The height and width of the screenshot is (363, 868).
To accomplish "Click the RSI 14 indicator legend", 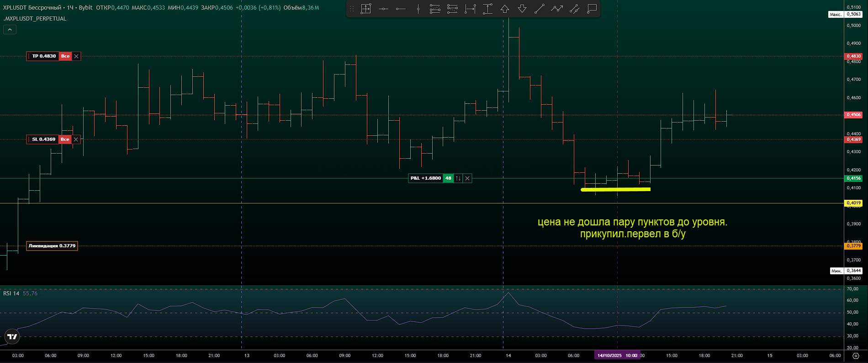I will [x=11, y=294].
